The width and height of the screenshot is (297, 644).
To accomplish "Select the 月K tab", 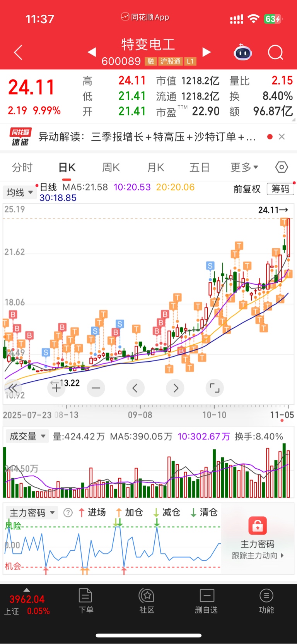I will pyautogui.click(x=156, y=168).
